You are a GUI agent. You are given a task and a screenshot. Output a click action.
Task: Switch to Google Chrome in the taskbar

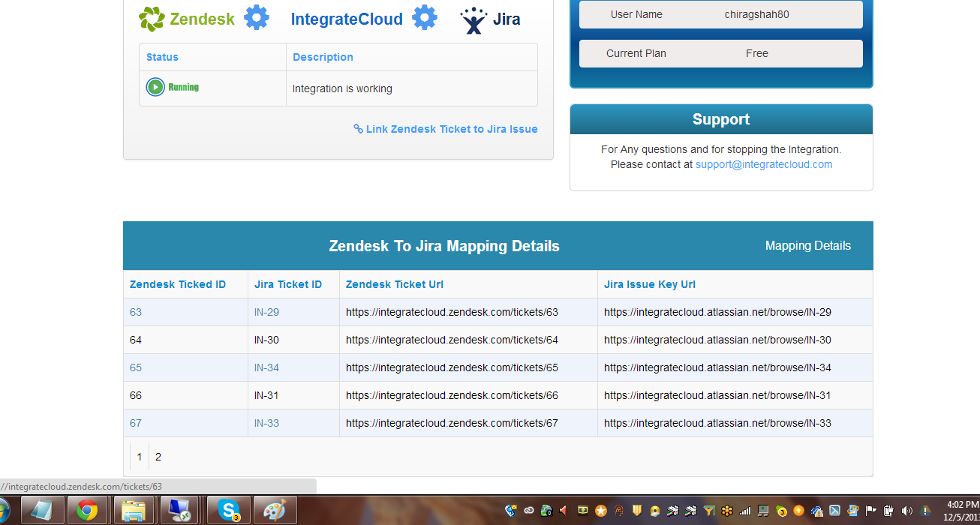(86, 511)
